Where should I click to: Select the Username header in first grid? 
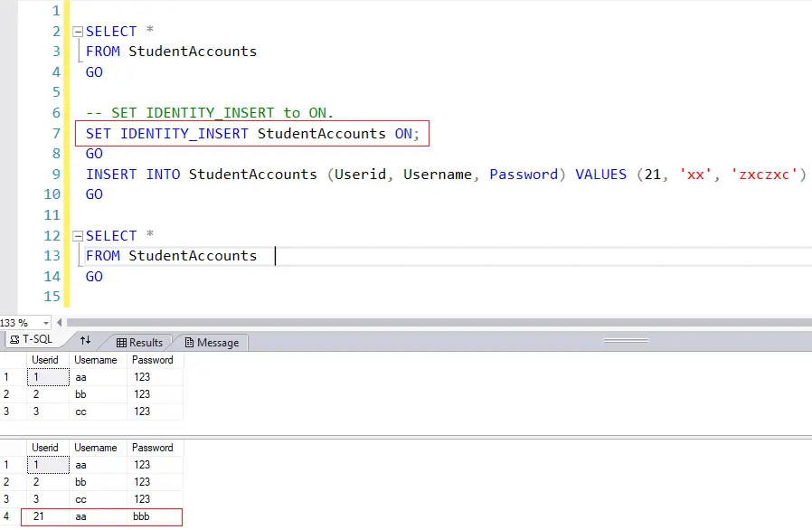pos(96,360)
